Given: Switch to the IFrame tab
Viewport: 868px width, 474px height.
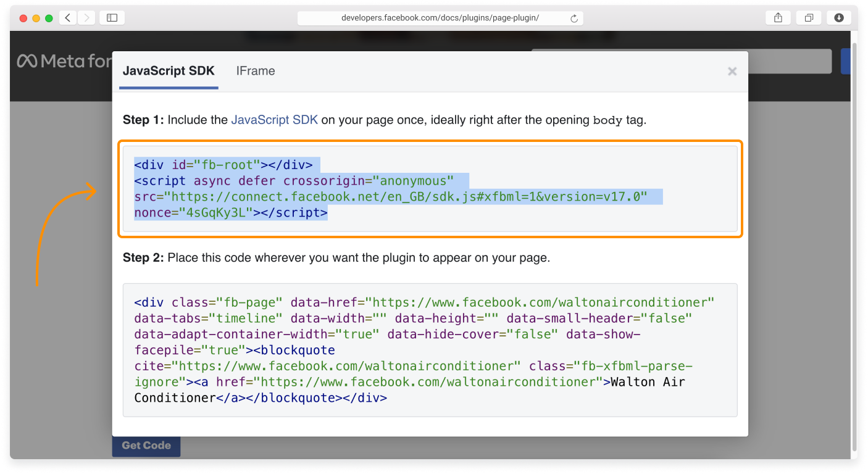Looking at the screenshot, I should pos(256,71).
